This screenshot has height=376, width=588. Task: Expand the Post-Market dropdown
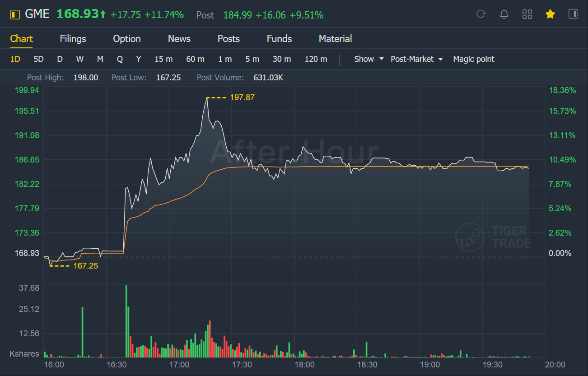pos(417,59)
